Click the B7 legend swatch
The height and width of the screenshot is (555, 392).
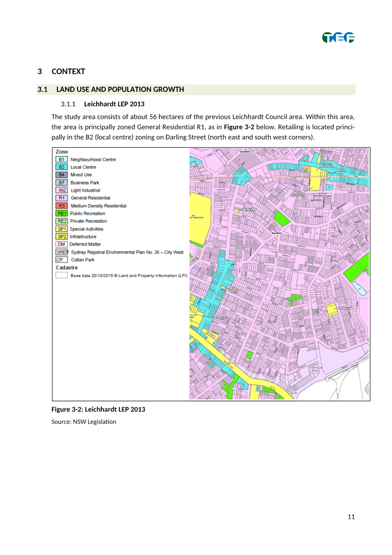62,182
